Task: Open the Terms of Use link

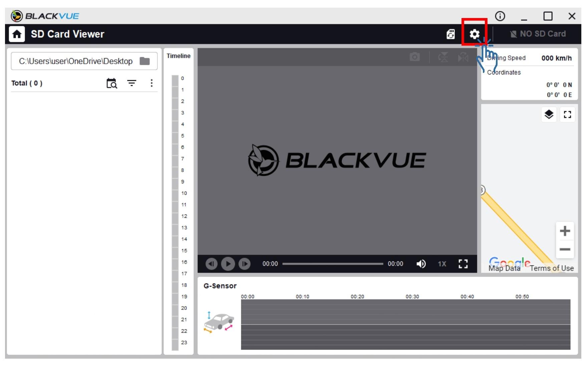Action: [552, 268]
